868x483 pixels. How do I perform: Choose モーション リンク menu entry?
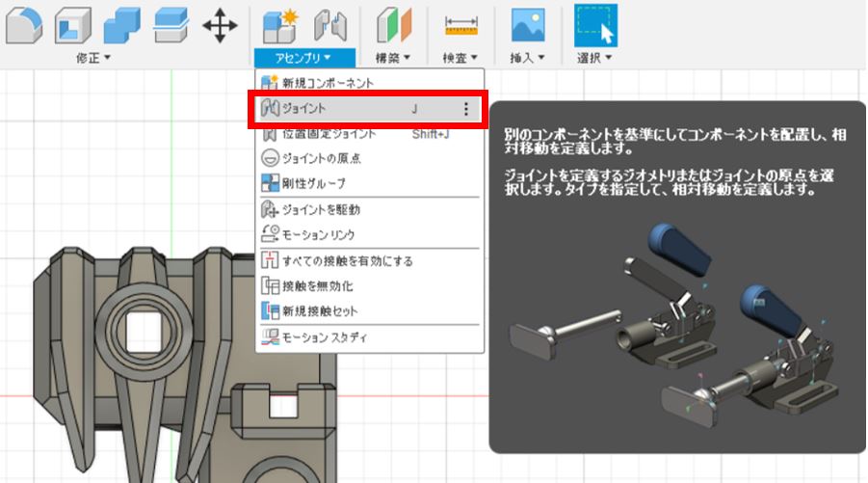[369, 234]
